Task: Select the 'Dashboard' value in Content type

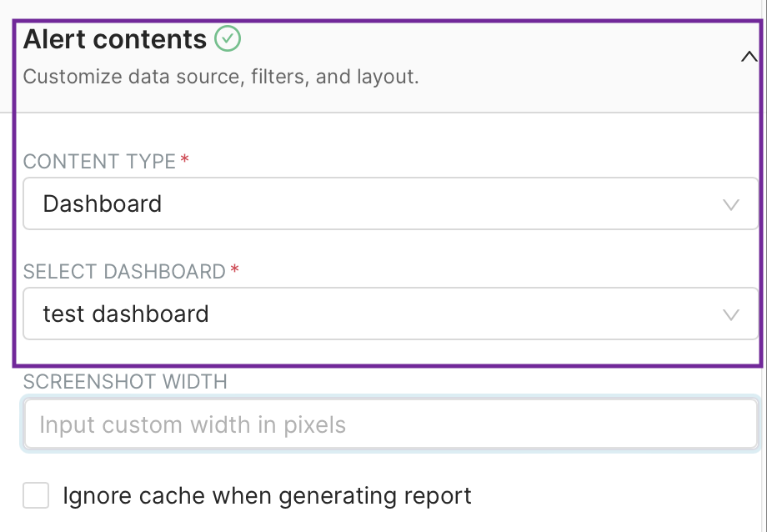Action: [x=103, y=203]
